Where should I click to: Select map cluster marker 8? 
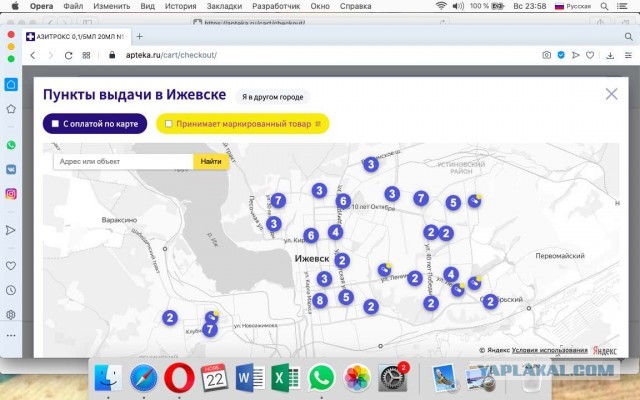[x=320, y=300]
